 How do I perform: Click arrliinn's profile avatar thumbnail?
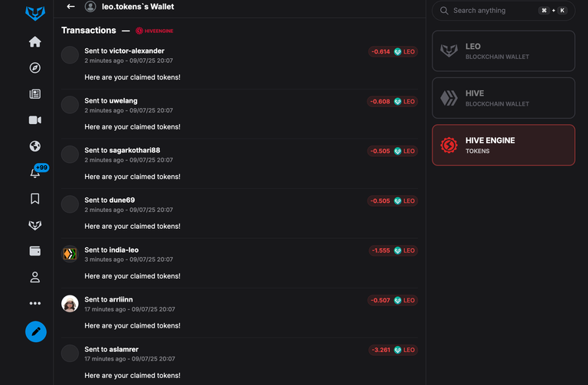(x=70, y=304)
